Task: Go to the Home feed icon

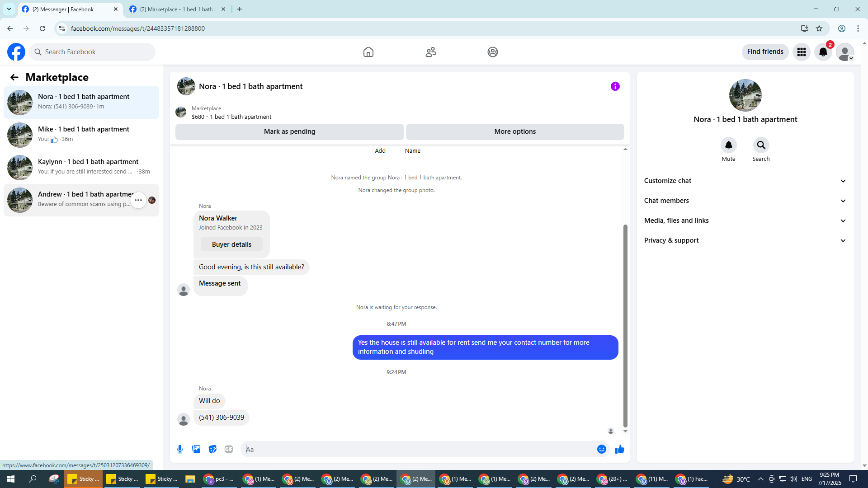Action: (368, 52)
